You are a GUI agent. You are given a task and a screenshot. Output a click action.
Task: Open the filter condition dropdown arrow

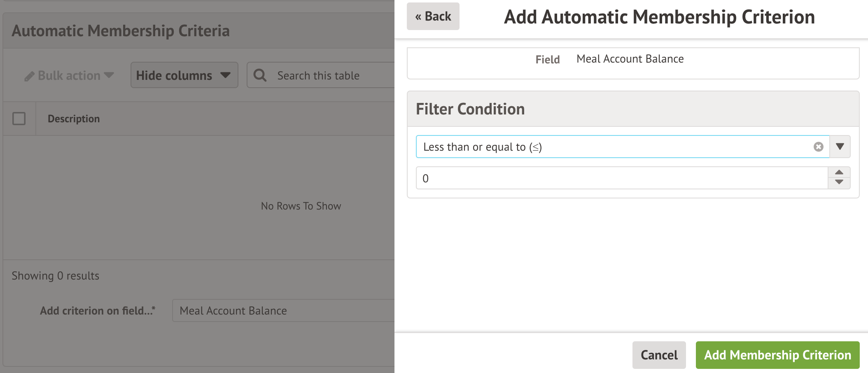(x=840, y=147)
